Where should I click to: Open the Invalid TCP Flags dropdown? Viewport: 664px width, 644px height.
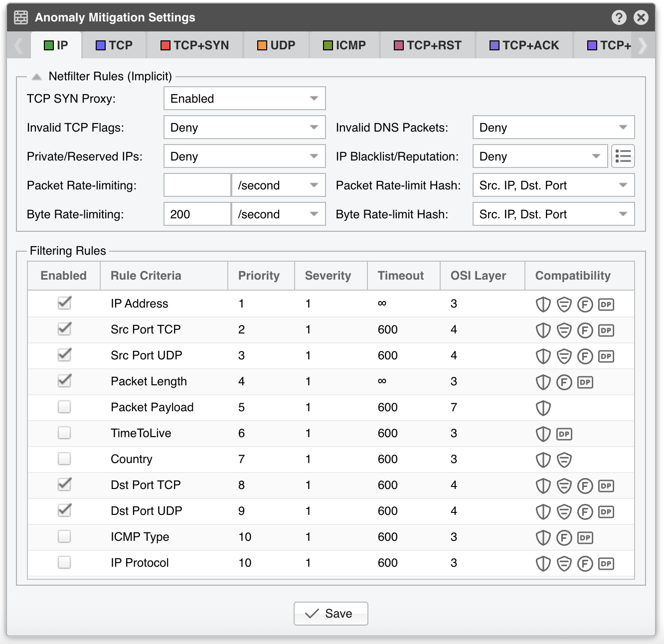click(245, 128)
